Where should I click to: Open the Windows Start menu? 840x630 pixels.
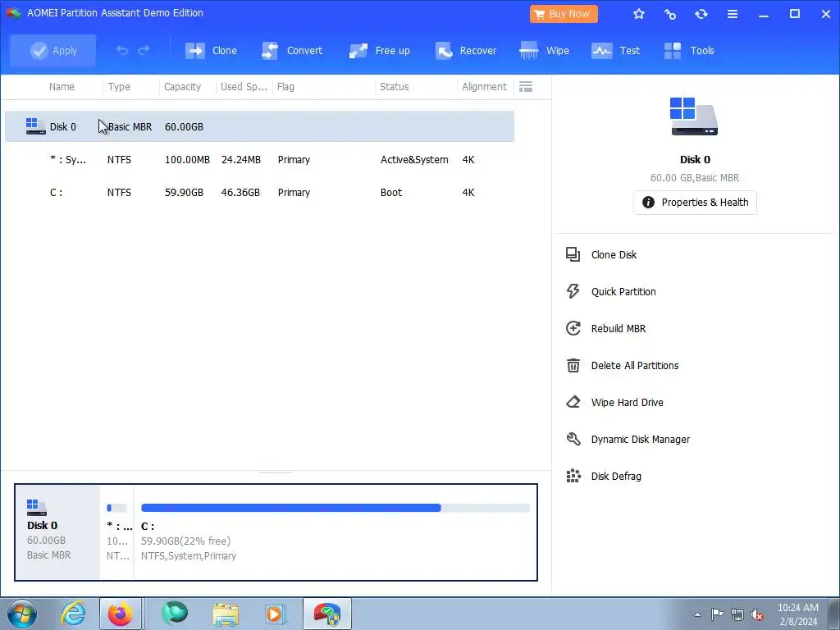[x=21, y=614]
